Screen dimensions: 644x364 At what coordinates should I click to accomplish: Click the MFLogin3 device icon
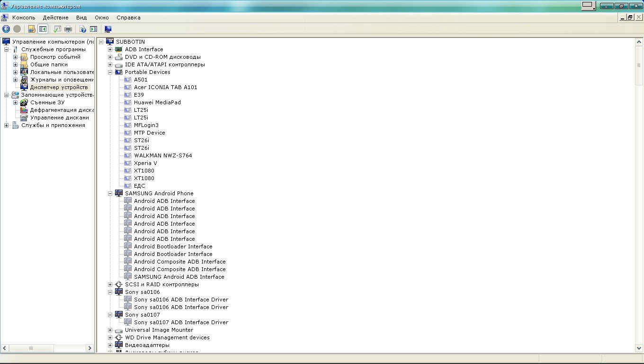coord(128,125)
